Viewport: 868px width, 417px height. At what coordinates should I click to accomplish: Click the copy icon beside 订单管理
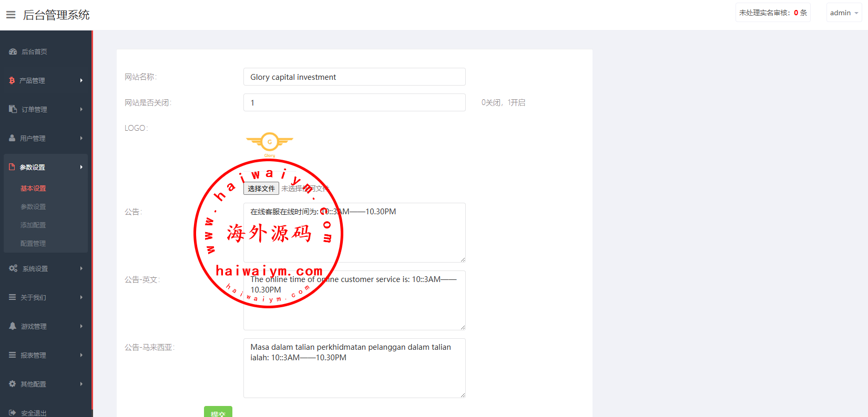13,109
